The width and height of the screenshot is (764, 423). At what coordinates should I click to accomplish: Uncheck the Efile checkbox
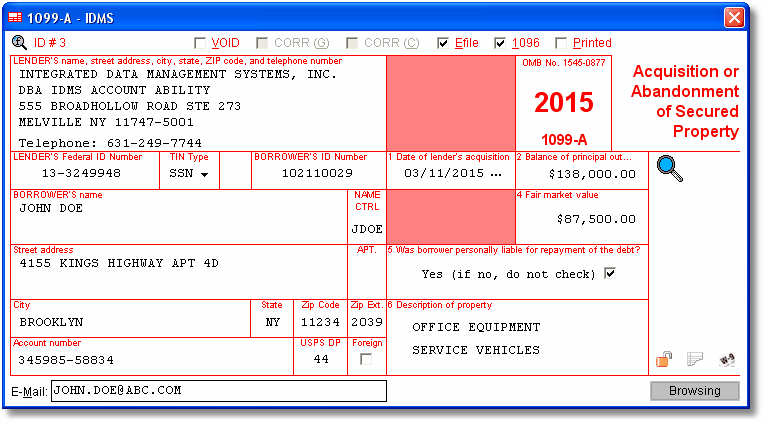point(443,44)
